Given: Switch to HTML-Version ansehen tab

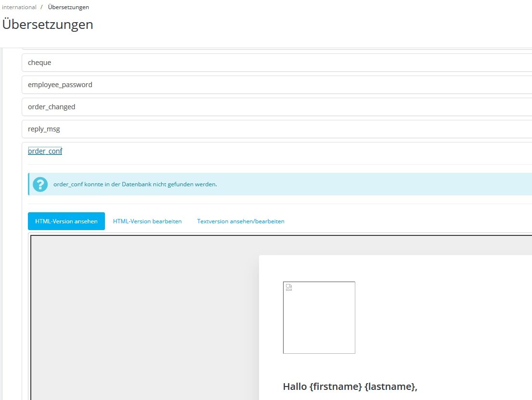Looking at the screenshot, I should 66,221.
